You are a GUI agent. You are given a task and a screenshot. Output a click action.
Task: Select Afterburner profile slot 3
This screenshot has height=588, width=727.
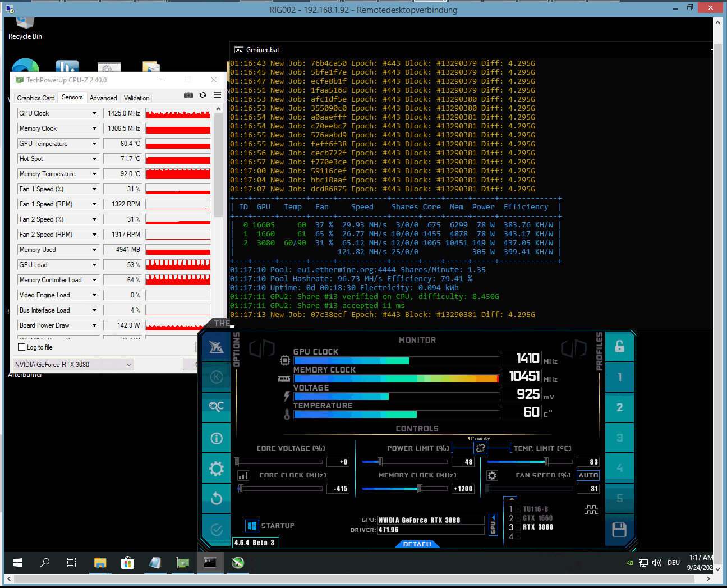(x=619, y=438)
